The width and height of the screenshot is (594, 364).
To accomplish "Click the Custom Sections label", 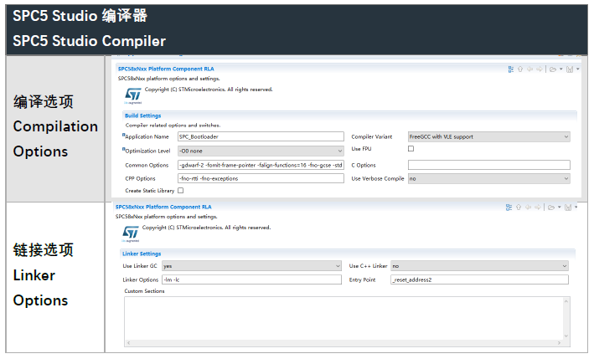I will 144,291.
